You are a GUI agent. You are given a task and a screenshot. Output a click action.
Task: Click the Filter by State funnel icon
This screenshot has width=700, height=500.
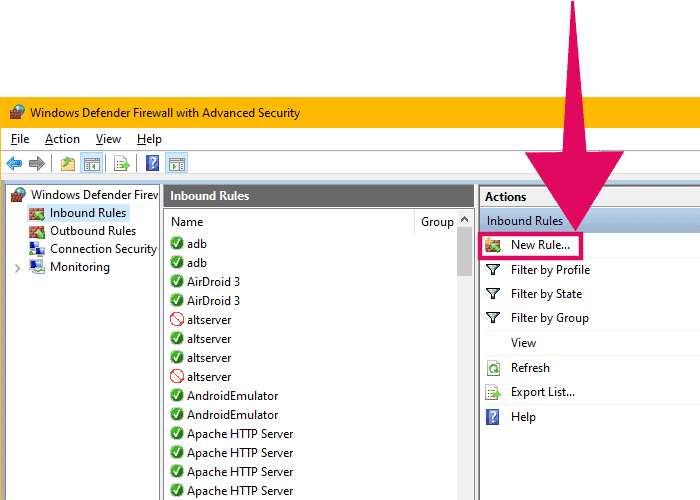click(493, 294)
